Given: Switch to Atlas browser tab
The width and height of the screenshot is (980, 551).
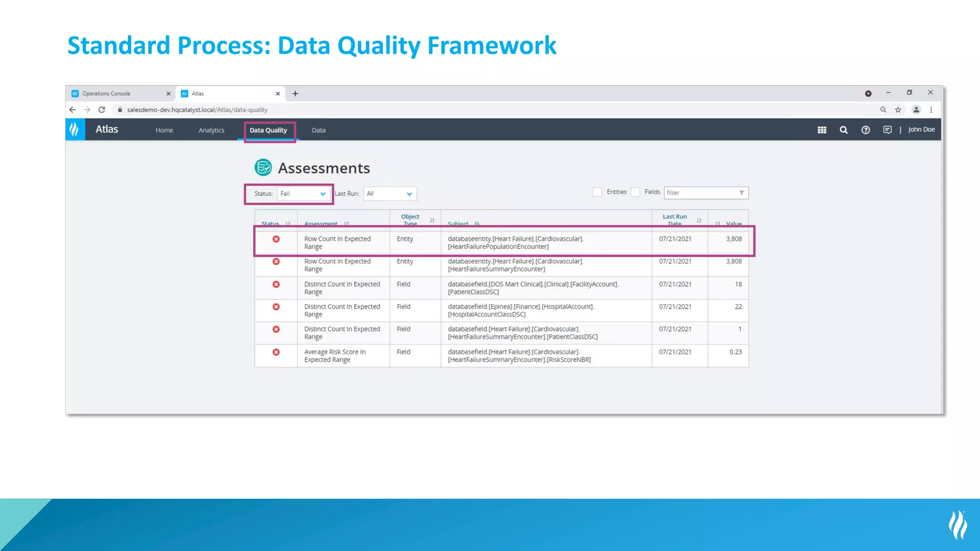Looking at the screenshot, I should click(230, 94).
